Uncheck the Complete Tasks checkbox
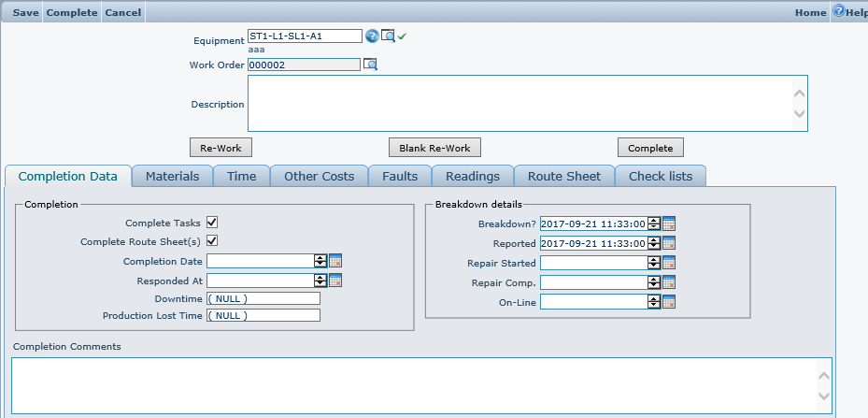The height and width of the screenshot is (418, 868). point(212,223)
